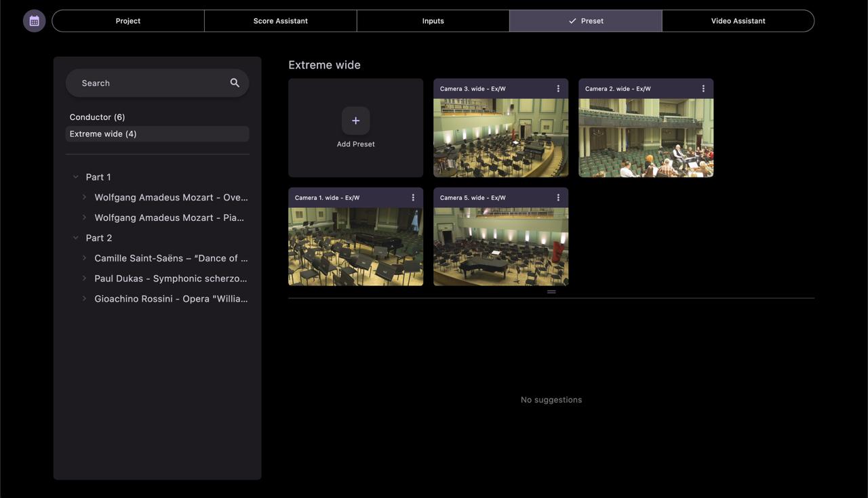Image resolution: width=868 pixels, height=498 pixels.
Task: Open the three-dot menu on Camera 1 wide
Action: pos(412,196)
